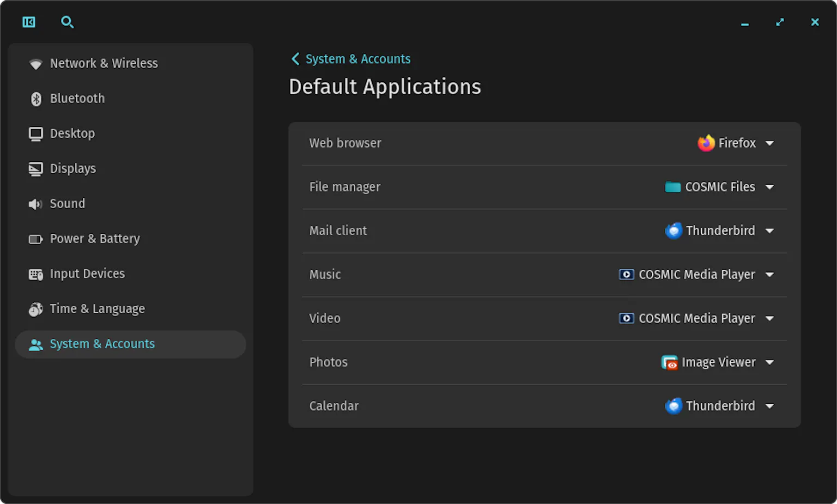
Task: Select the Bluetooth icon in sidebar
Action: [x=35, y=99]
